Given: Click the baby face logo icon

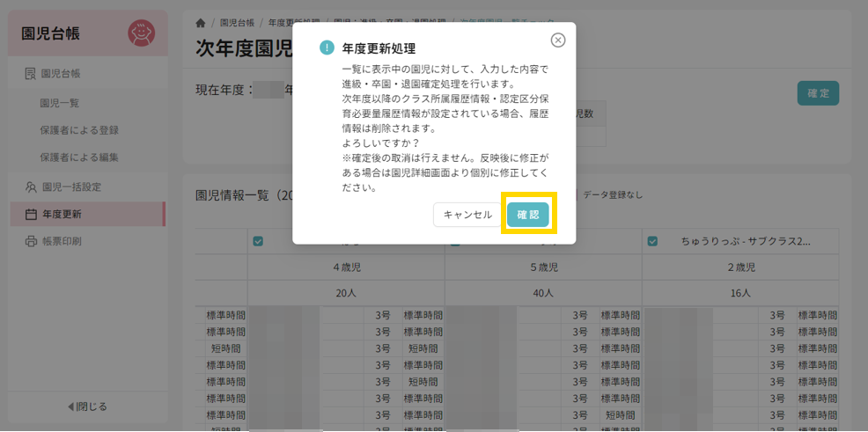Looking at the screenshot, I should [141, 33].
